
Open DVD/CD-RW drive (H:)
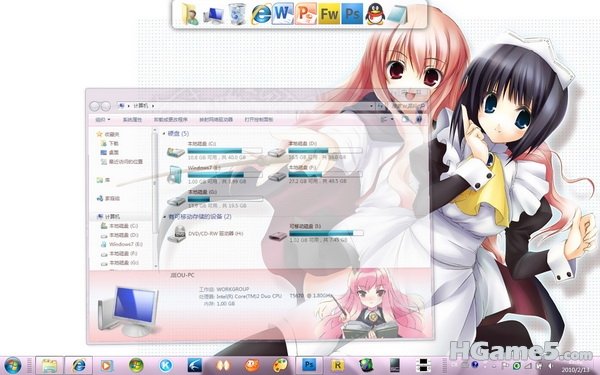[176, 234]
